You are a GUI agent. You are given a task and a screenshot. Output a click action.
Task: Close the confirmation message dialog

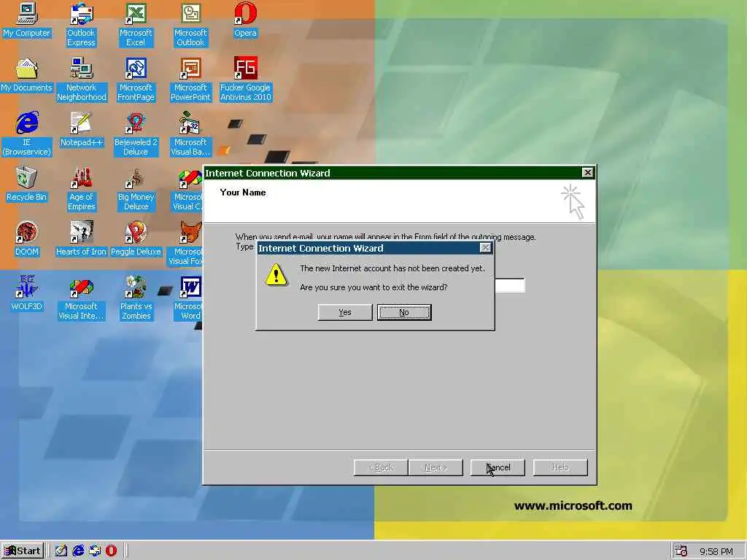pyautogui.click(x=485, y=248)
